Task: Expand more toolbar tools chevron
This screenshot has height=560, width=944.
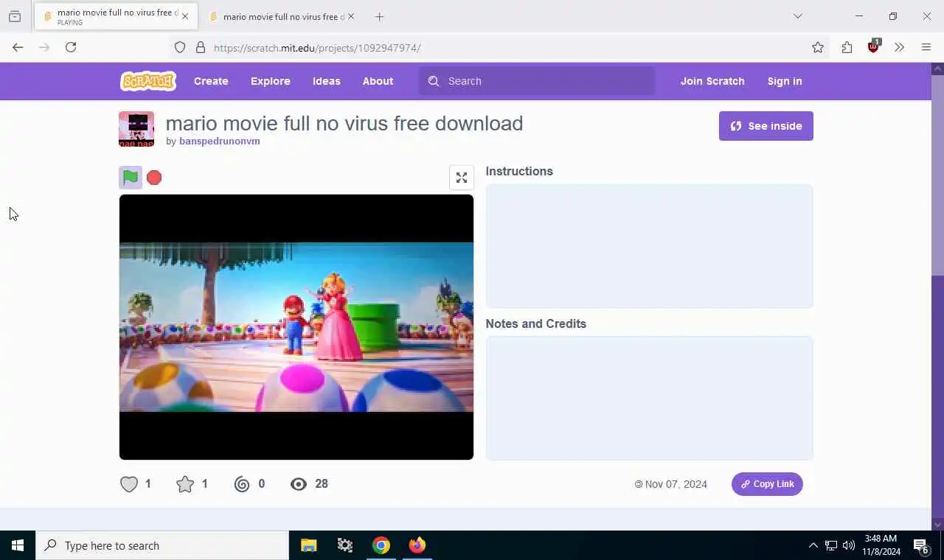Action: click(x=899, y=47)
